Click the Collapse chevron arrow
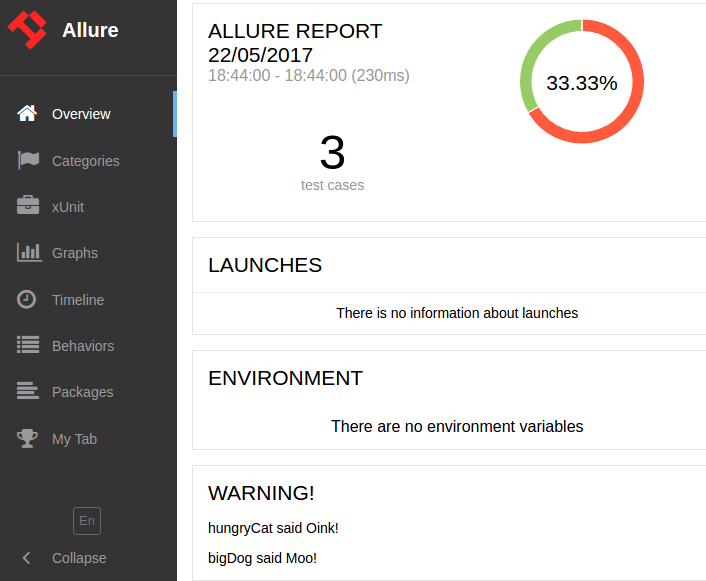This screenshot has height=581, width=706. [x=27, y=558]
